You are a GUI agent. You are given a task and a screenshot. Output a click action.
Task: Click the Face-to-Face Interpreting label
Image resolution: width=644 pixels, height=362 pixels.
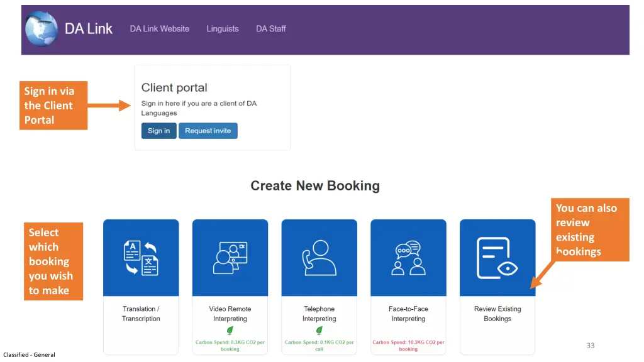tap(408, 314)
